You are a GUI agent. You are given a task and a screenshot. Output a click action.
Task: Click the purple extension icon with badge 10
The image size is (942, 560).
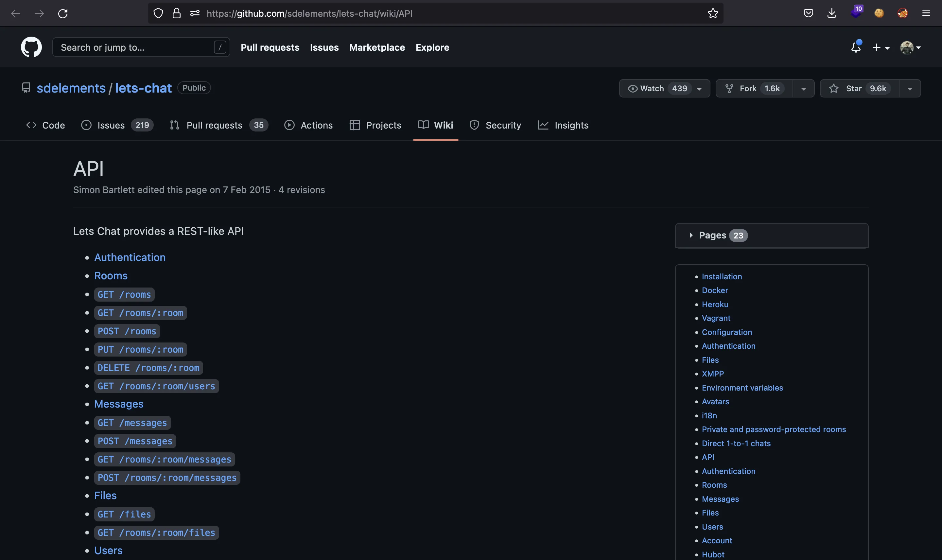click(856, 12)
